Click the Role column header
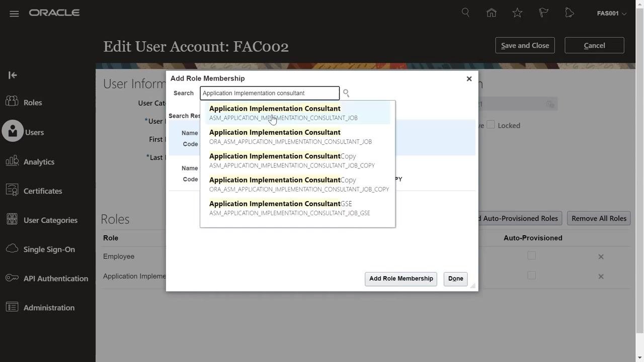644x362 pixels. 111,238
